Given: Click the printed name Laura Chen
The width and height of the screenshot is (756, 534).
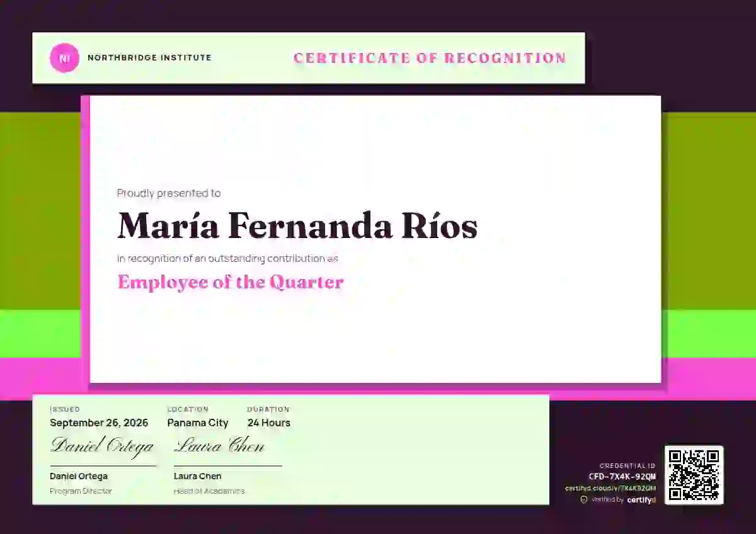Looking at the screenshot, I should point(198,476).
